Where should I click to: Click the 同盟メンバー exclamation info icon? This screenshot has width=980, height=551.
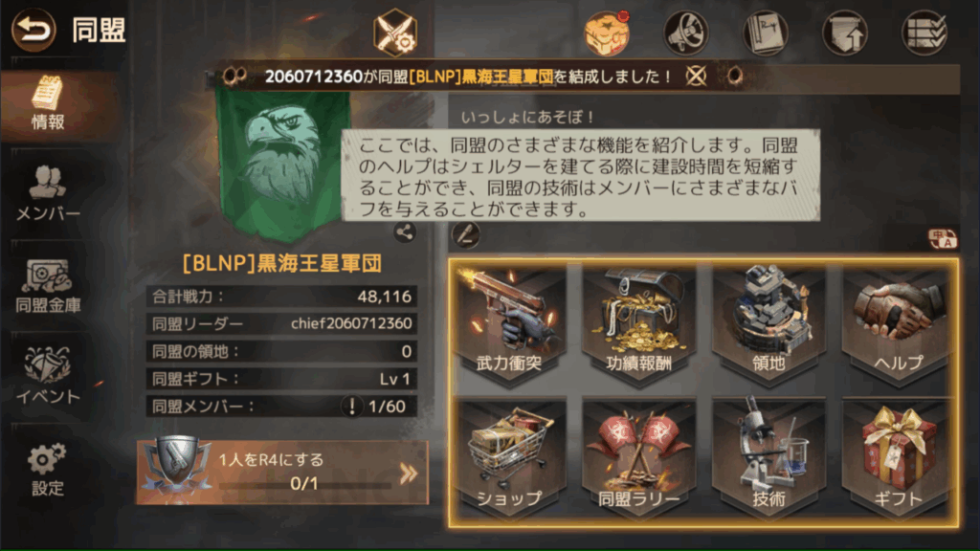tap(352, 407)
